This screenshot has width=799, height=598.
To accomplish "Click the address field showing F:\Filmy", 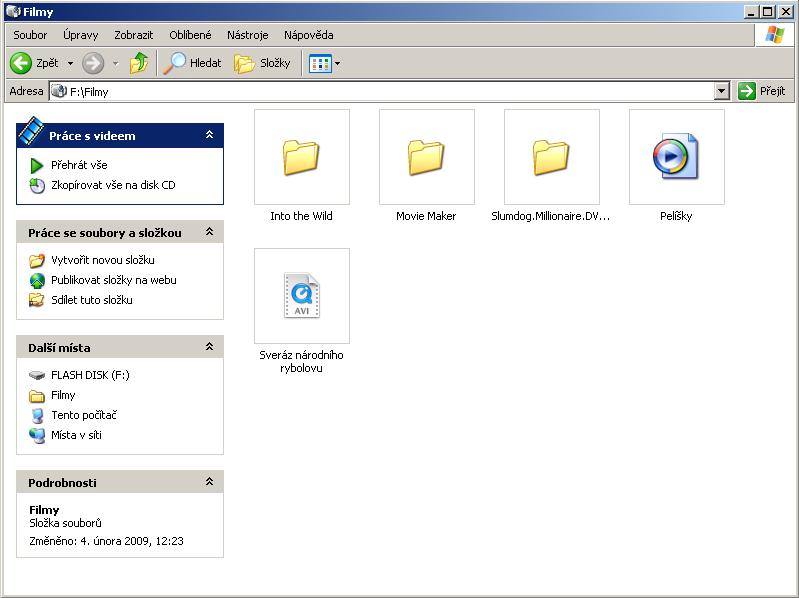I will tap(390, 91).
